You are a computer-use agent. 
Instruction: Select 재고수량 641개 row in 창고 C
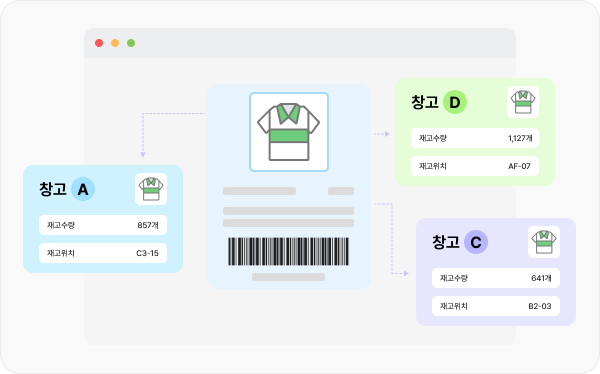496,278
